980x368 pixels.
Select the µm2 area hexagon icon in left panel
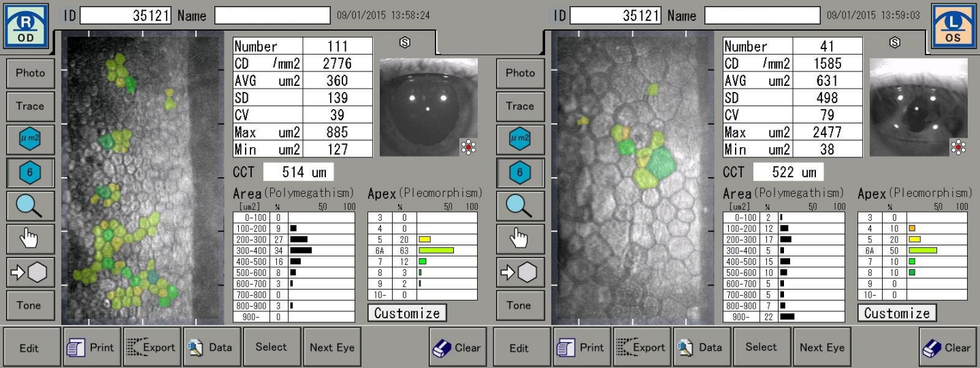click(x=30, y=140)
